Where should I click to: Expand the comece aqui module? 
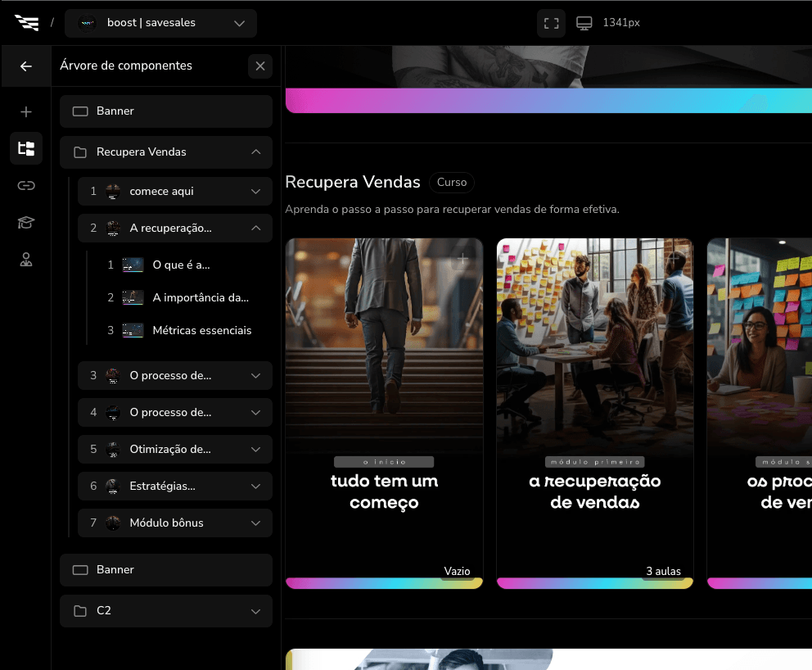click(256, 191)
